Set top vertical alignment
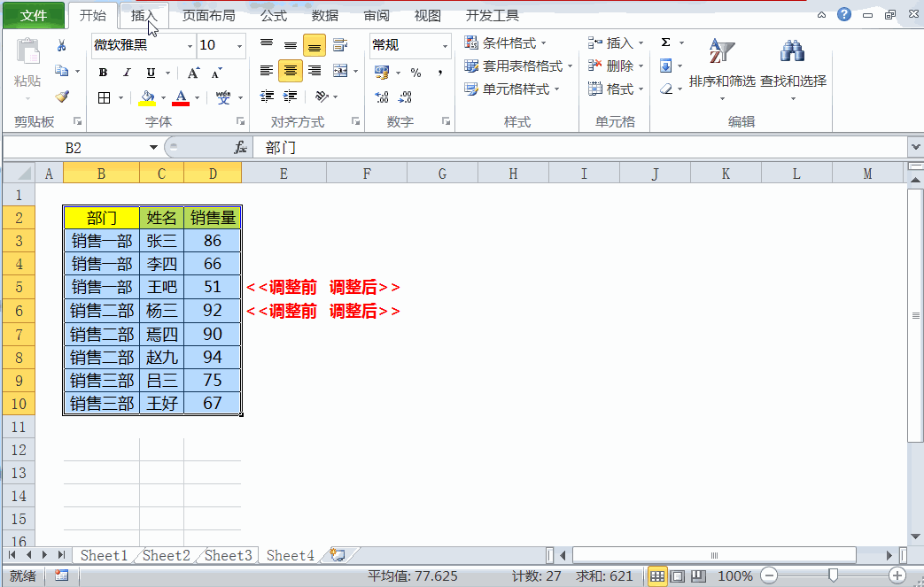The width and height of the screenshot is (924, 587). coord(267,44)
